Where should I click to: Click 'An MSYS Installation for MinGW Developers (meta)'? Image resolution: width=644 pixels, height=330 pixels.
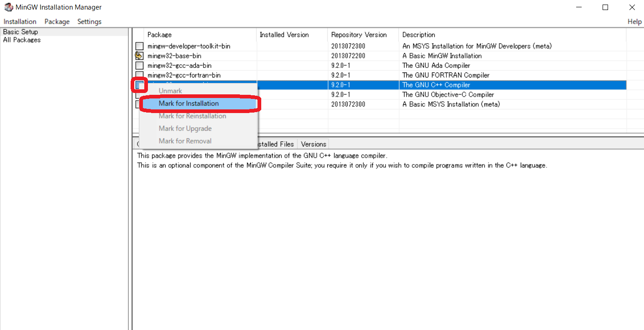(x=477, y=46)
